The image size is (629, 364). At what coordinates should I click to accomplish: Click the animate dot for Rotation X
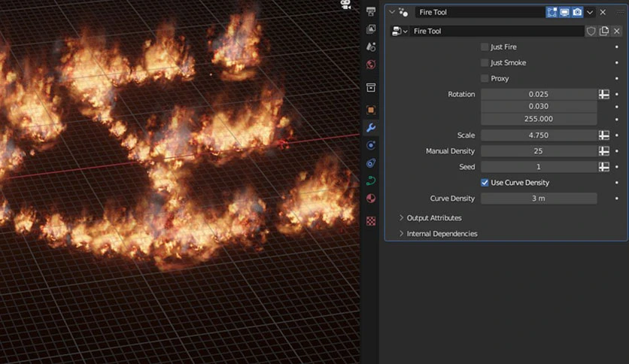616,94
